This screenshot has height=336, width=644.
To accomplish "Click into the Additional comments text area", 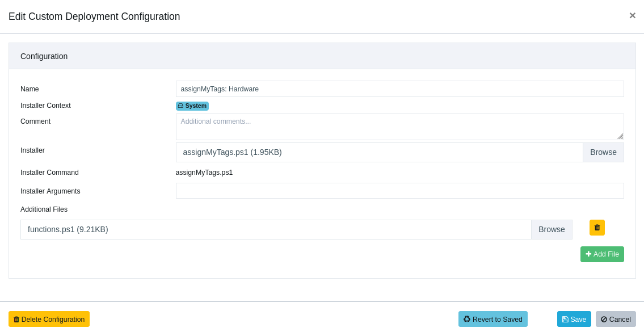I will pos(397,127).
